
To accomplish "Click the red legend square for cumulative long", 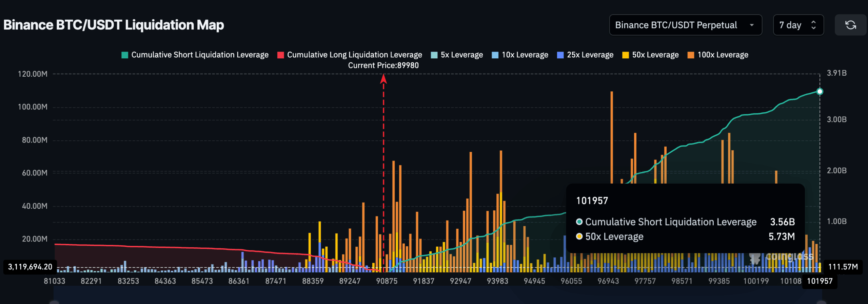I will click(x=280, y=55).
